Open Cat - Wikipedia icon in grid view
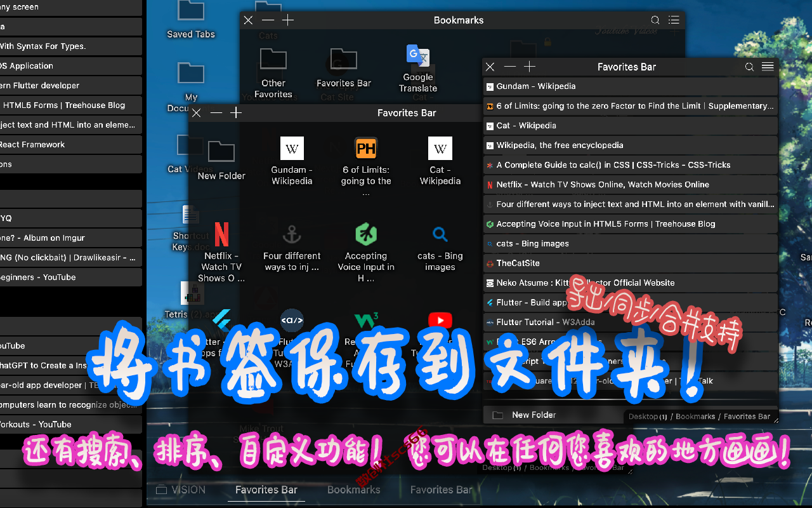This screenshot has height=508, width=812. [440, 149]
